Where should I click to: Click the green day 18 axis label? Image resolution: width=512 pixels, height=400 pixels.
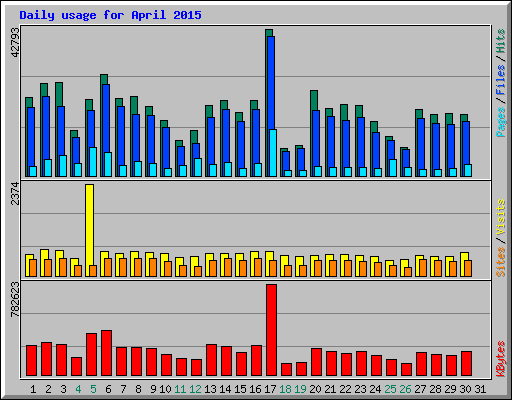[285, 389]
